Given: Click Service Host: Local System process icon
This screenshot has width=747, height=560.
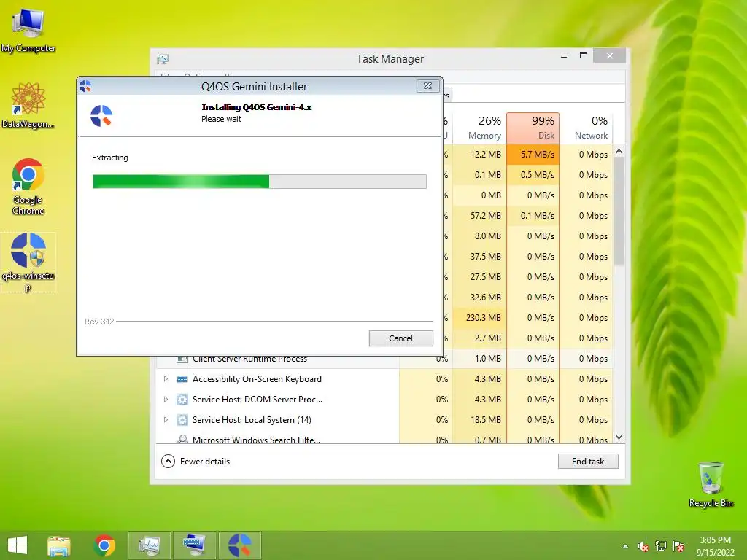Looking at the screenshot, I should point(182,420).
